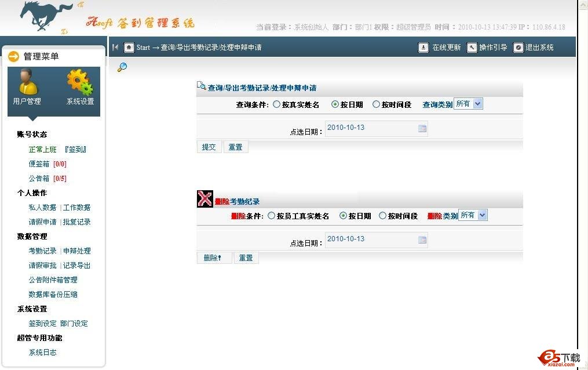Screen dimensions: 588x370
Task: Click the orange arrow 管理菜单 icon
Action: [13, 57]
